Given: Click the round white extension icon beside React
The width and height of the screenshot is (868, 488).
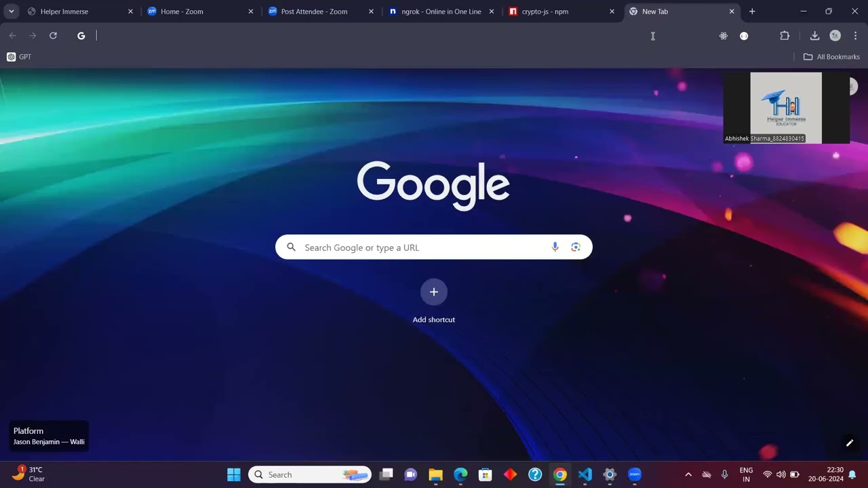Looking at the screenshot, I should [744, 36].
